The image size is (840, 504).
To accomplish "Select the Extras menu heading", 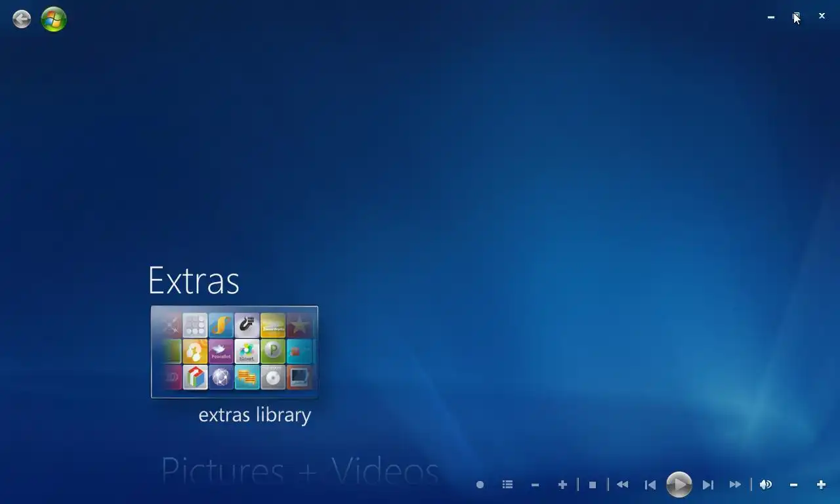I will [194, 280].
